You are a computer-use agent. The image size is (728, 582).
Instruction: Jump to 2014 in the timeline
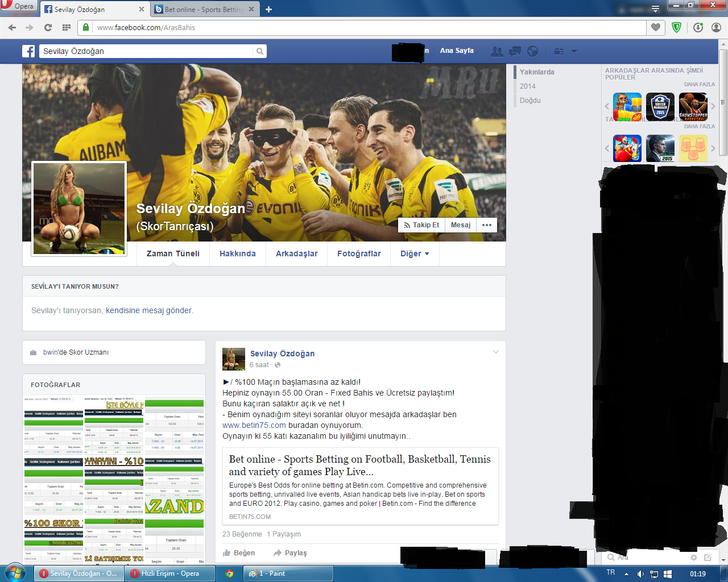pyautogui.click(x=528, y=86)
